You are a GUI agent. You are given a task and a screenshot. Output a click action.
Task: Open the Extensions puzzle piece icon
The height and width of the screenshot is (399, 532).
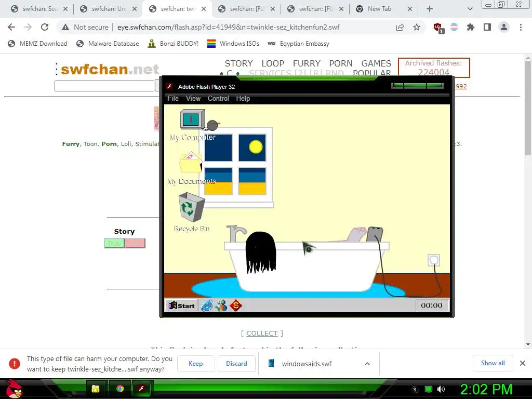[x=471, y=27]
